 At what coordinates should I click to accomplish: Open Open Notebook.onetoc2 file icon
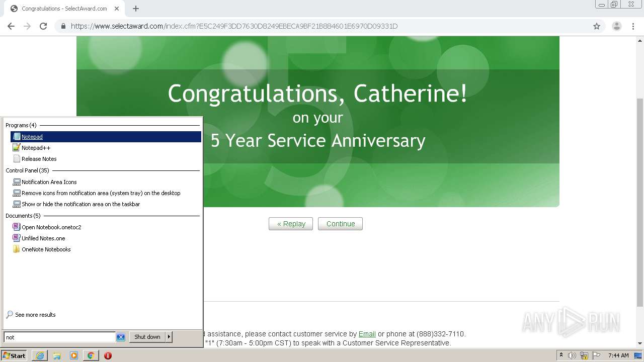[x=17, y=227]
